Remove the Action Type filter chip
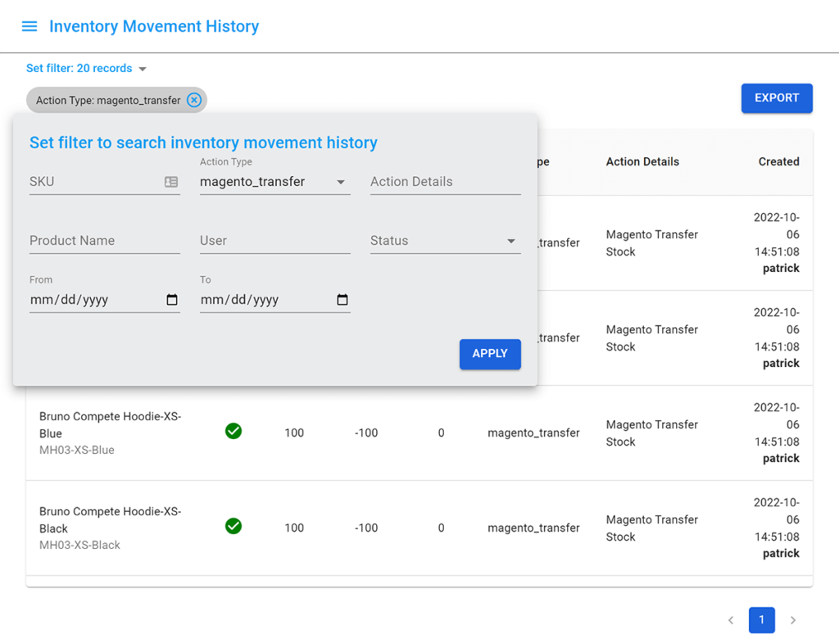Screen dimensions: 839x644 (x=194, y=100)
